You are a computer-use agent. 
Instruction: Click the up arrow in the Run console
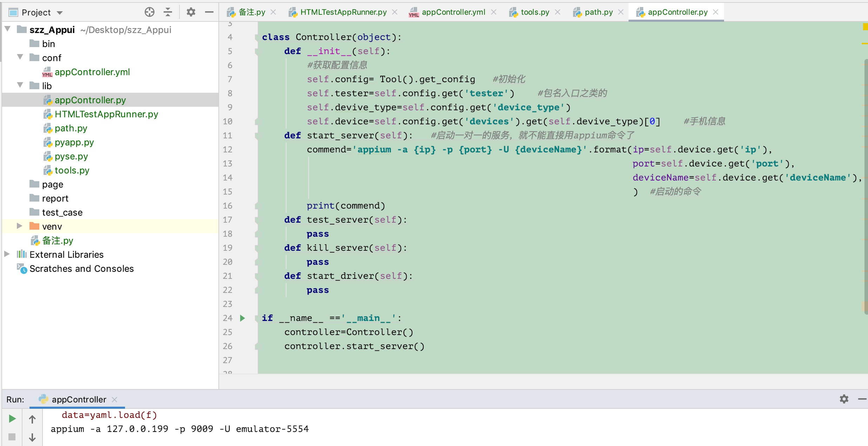click(32, 419)
